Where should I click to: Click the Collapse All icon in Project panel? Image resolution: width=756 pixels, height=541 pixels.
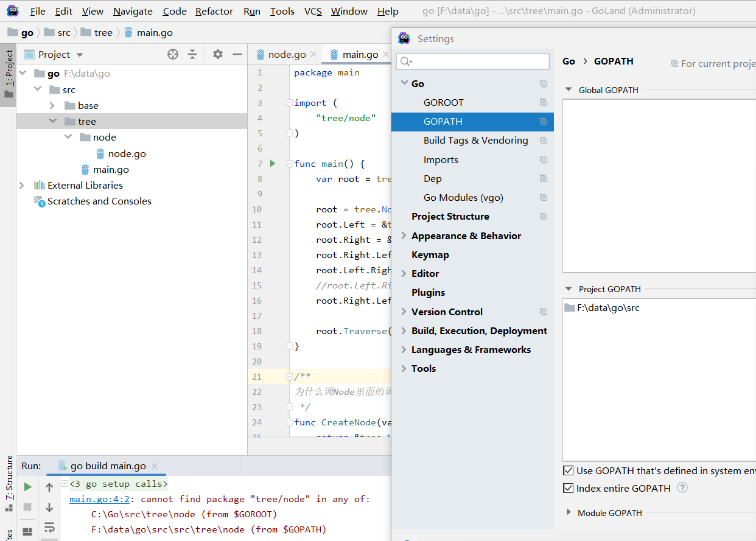coord(192,54)
